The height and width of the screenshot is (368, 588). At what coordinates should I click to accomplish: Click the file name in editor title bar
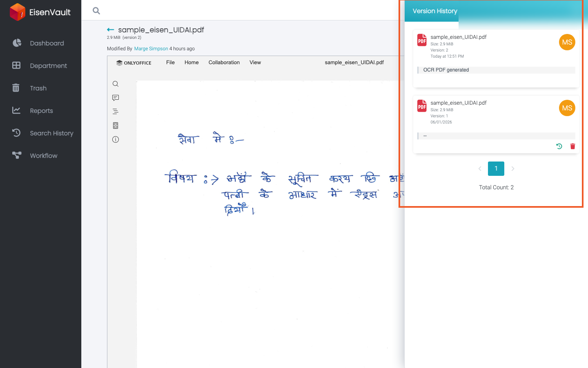point(354,63)
